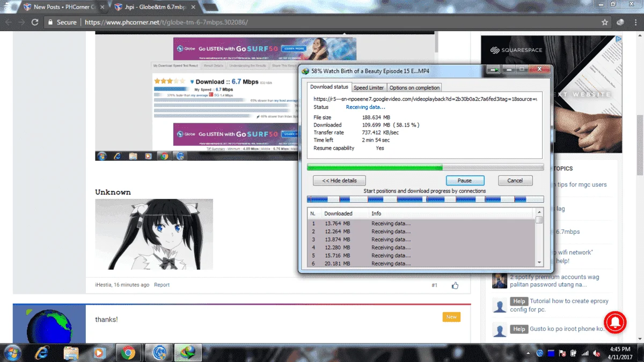
Task: Pause the IDM download
Action: (x=465, y=181)
